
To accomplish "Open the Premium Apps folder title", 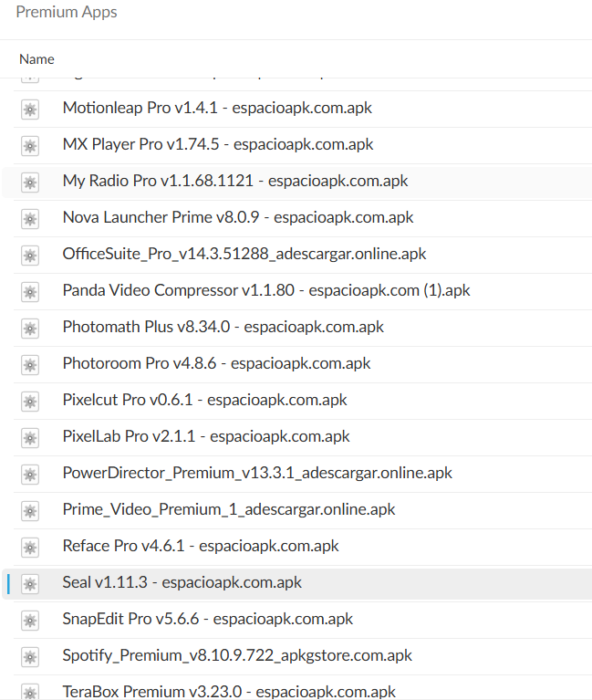I will point(67,12).
